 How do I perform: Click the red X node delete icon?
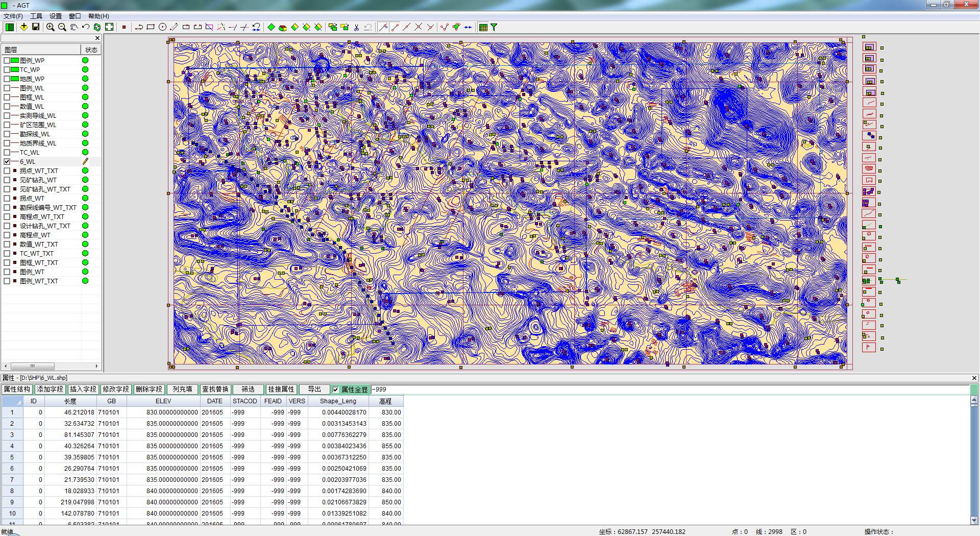418,27
